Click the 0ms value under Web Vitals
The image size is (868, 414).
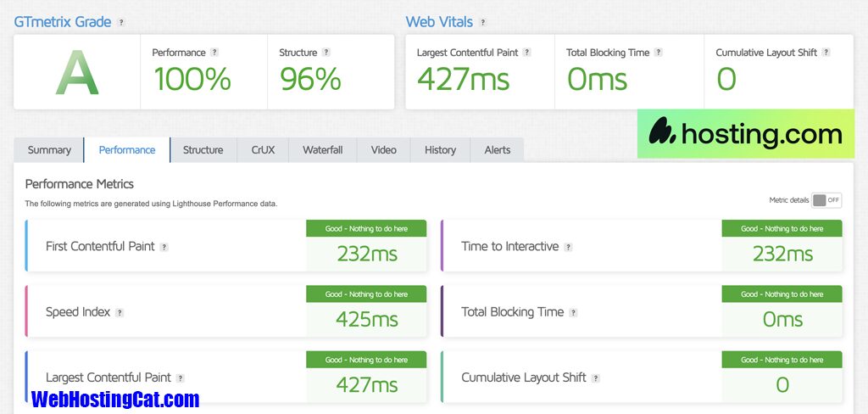tap(598, 79)
